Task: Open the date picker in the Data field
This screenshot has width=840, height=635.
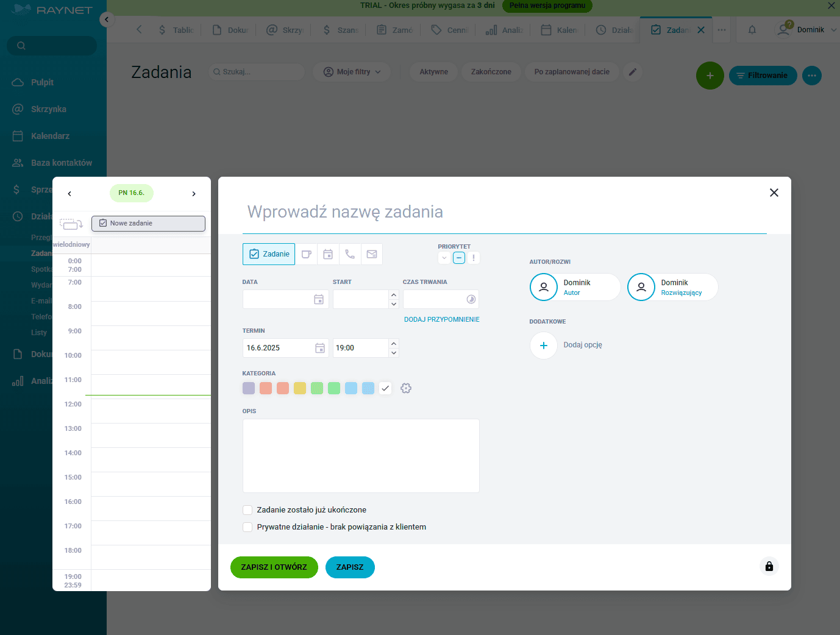Action: coord(319,299)
